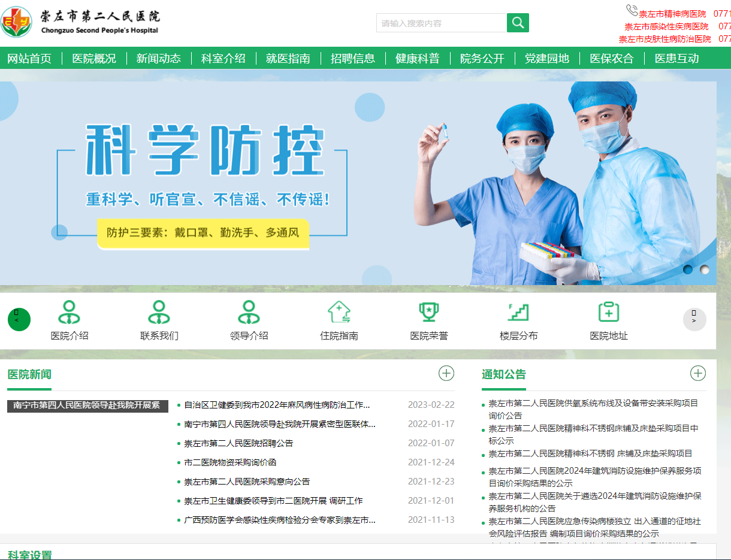Screen dimensions: 731x560
Task: Open news about 2022年麻风病性病防治工作
Action: click(x=277, y=405)
